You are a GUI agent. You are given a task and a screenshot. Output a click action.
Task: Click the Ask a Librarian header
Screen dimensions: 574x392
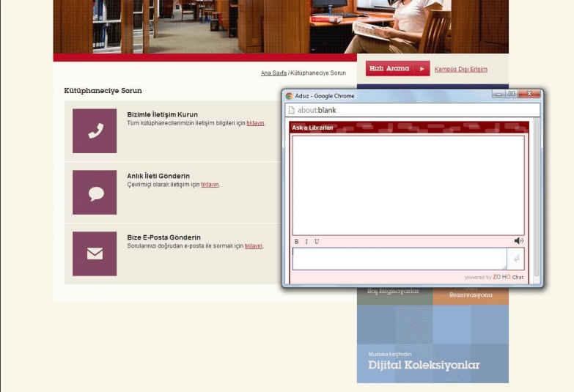(x=409, y=127)
